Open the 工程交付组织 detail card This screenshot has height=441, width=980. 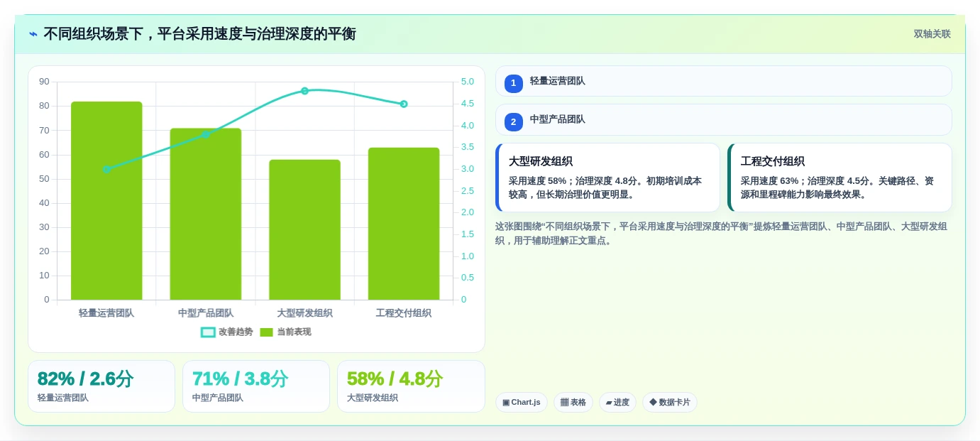pyautogui.click(x=839, y=178)
